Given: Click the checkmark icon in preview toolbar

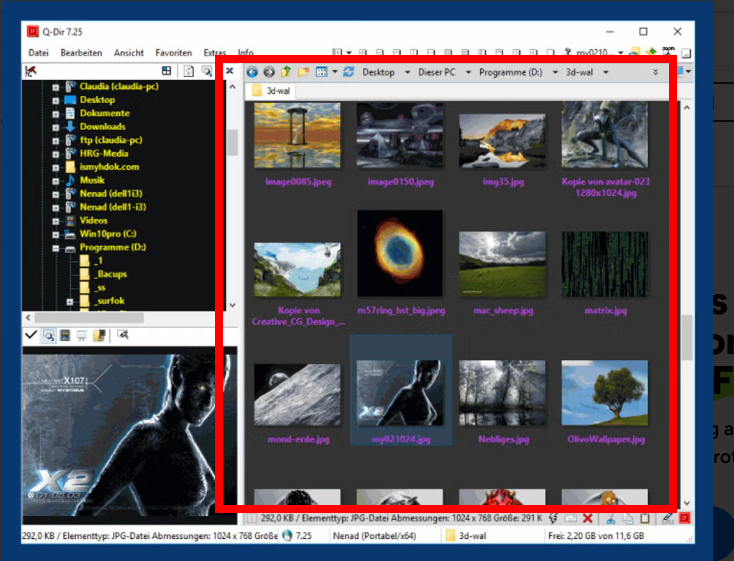Looking at the screenshot, I should tap(31, 335).
